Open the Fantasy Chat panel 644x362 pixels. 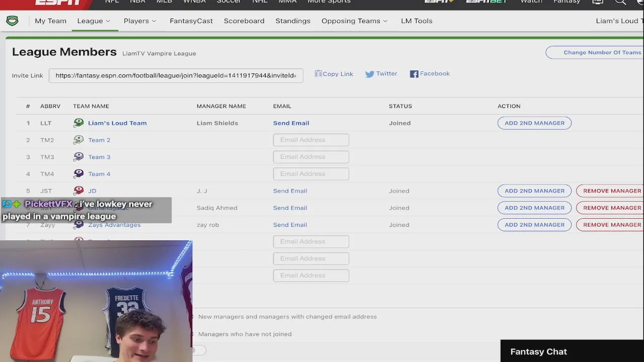pos(572,351)
